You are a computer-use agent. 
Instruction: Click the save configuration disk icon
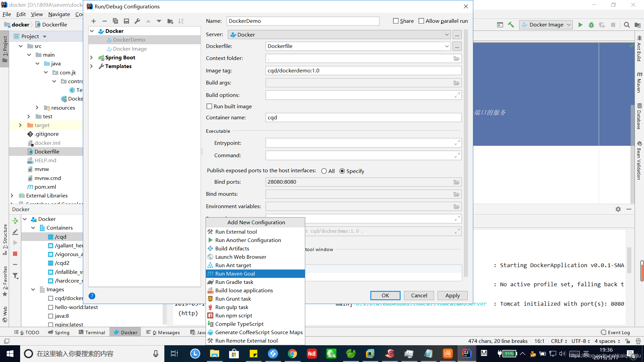point(126,21)
